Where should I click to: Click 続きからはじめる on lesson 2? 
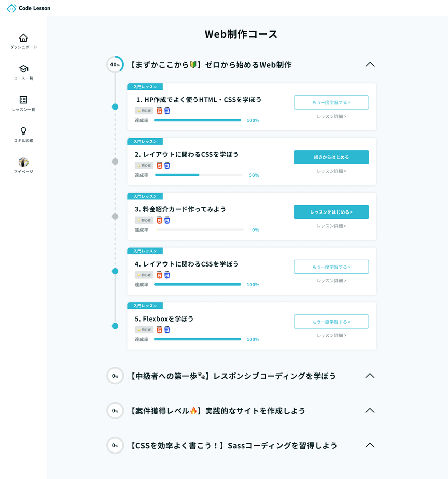(x=331, y=157)
